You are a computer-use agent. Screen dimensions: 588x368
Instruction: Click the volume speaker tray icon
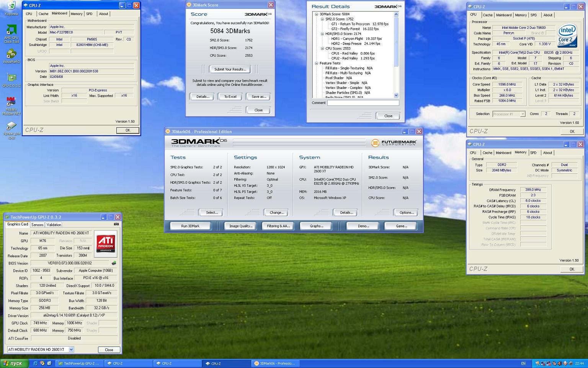point(560,363)
